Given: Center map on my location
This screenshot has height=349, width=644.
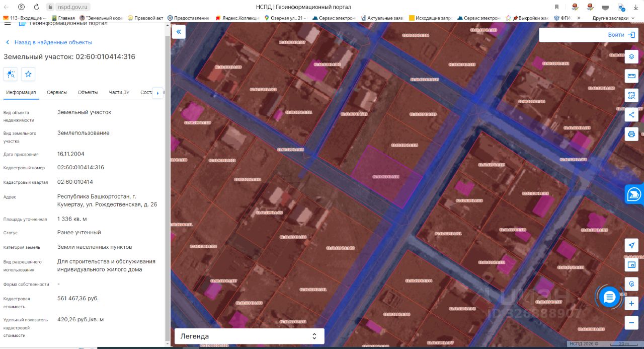Looking at the screenshot, I should click(x=631, y=245).
